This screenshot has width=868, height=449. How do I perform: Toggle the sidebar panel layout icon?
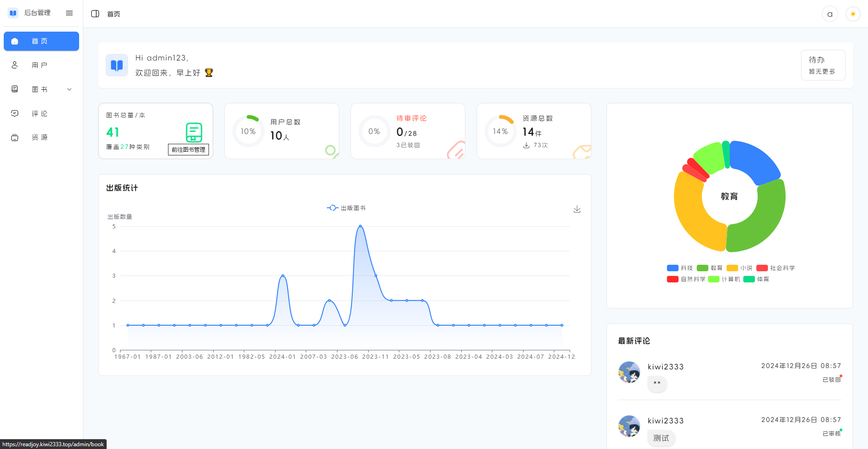pos(95,14)
